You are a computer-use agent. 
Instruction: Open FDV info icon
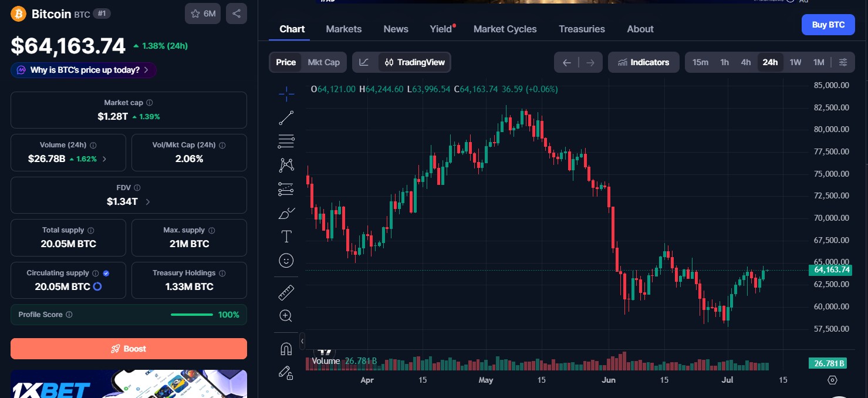137,188
